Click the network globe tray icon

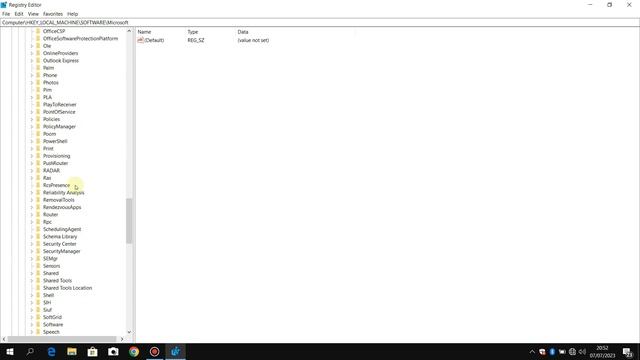coord(572,352)
